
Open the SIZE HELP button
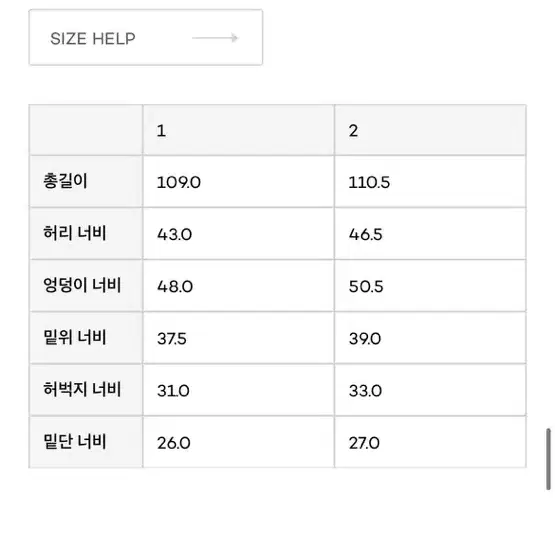point(146,38)
